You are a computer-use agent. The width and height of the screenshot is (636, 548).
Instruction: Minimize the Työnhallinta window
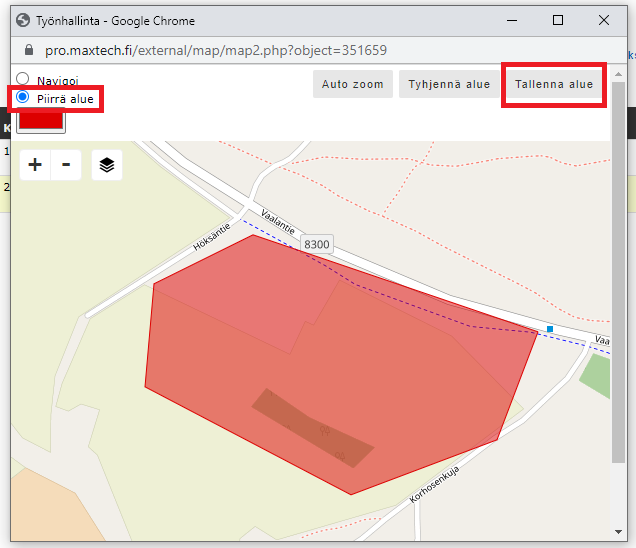(512, 20)
